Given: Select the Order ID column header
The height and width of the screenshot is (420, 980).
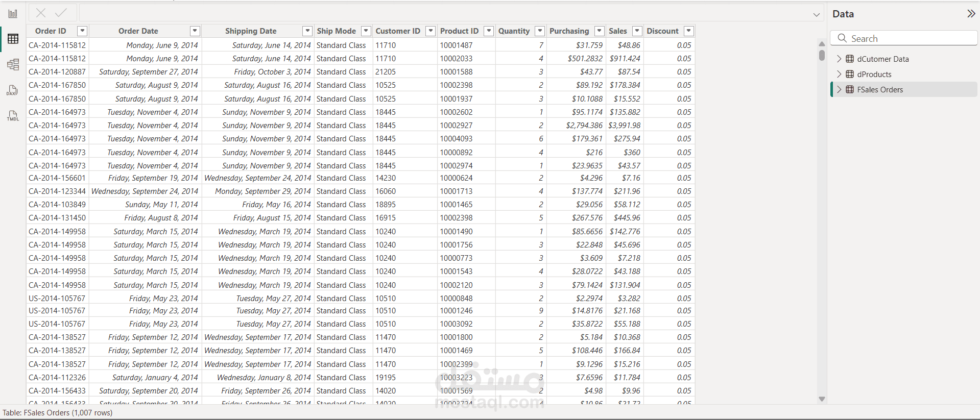Looking at the screenshot, I should point(51,31).
